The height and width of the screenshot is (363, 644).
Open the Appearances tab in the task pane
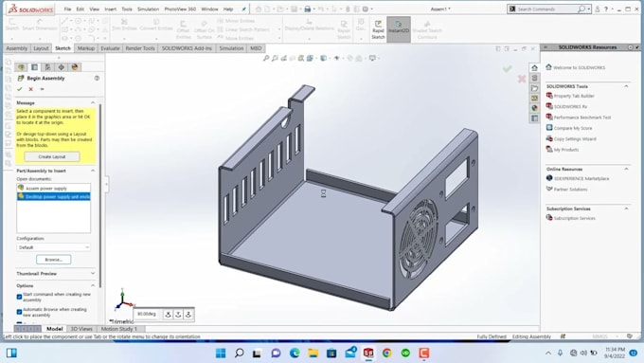534,108
